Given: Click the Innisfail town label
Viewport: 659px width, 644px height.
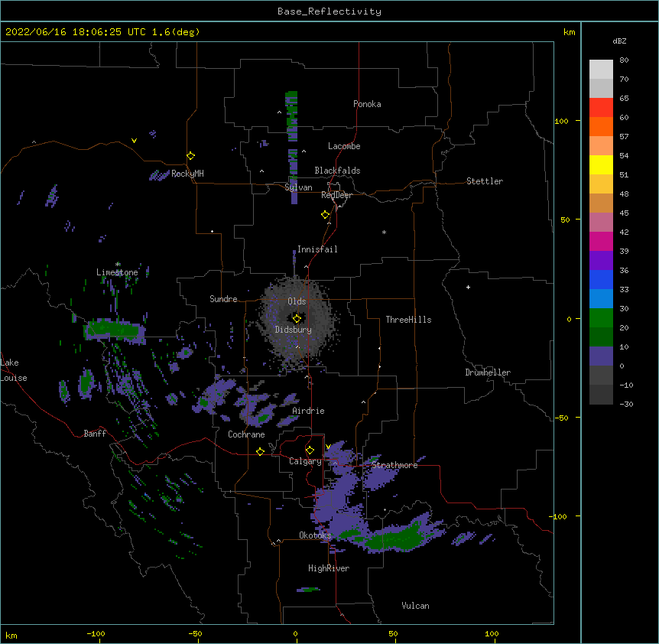Looking at the screenshot, I should click(x=317, y=249).
